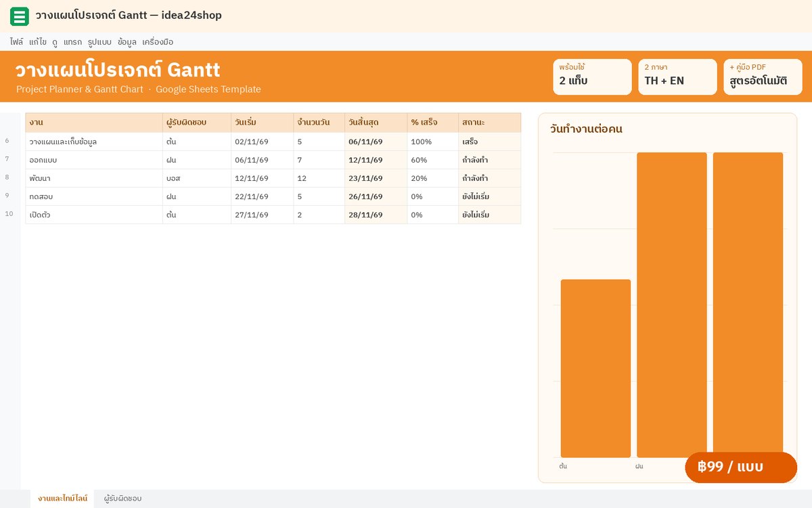This screenshot has height=508, width=812.
Task: Select the วันเริ่ม column header
Action: 263,123
